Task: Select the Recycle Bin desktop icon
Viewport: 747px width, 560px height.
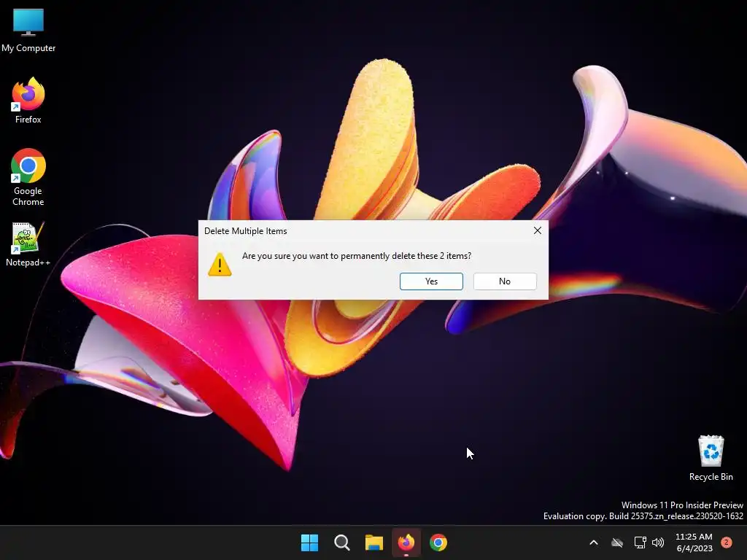Action: (711, 458)
